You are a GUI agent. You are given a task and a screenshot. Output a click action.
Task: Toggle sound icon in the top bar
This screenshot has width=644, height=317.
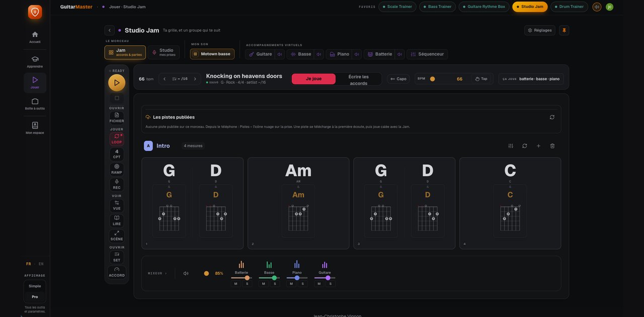pyautogui.click(x=597, y=7)
